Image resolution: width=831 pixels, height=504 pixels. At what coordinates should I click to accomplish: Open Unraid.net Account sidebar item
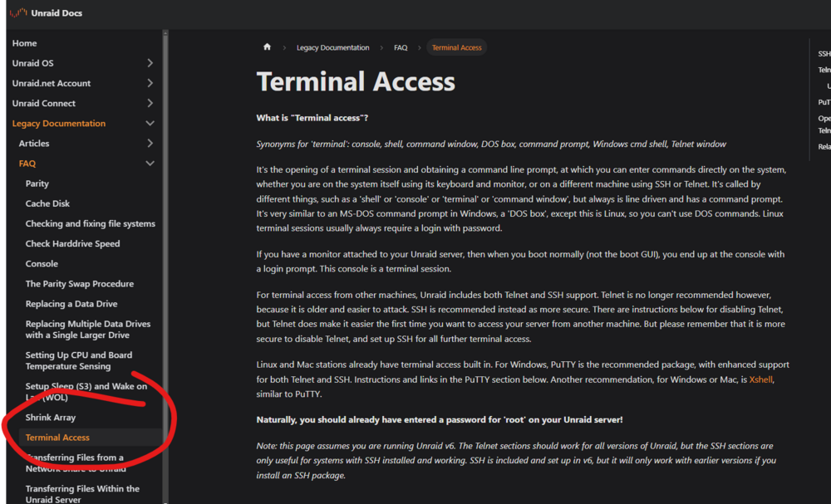click(x=52, y=83)
